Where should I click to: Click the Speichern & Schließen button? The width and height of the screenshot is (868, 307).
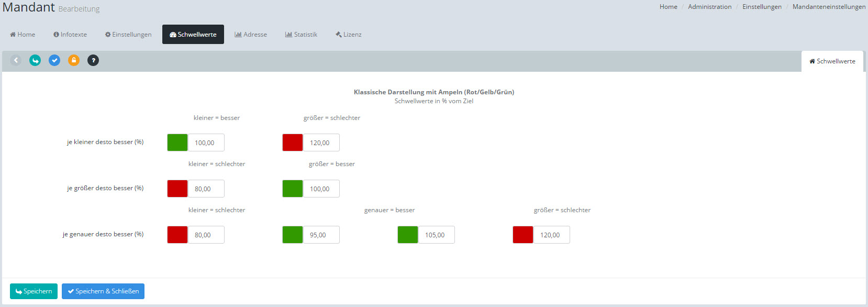[103, 291]
